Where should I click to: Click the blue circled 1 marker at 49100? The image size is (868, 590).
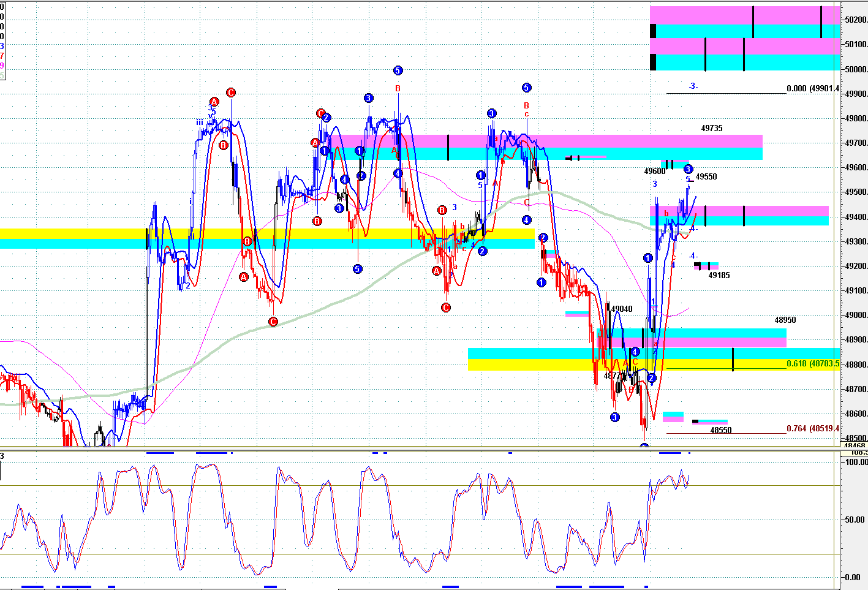coord(541,282)
